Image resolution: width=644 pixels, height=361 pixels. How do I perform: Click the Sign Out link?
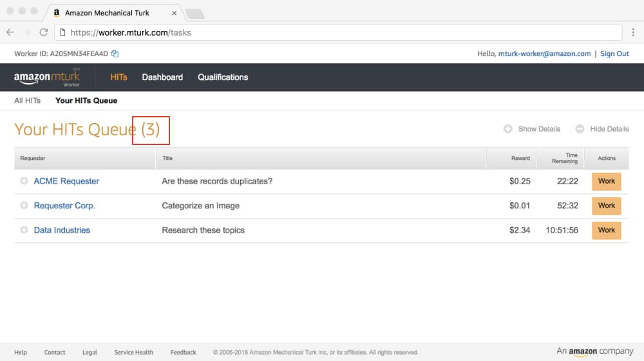coord(614,54)
